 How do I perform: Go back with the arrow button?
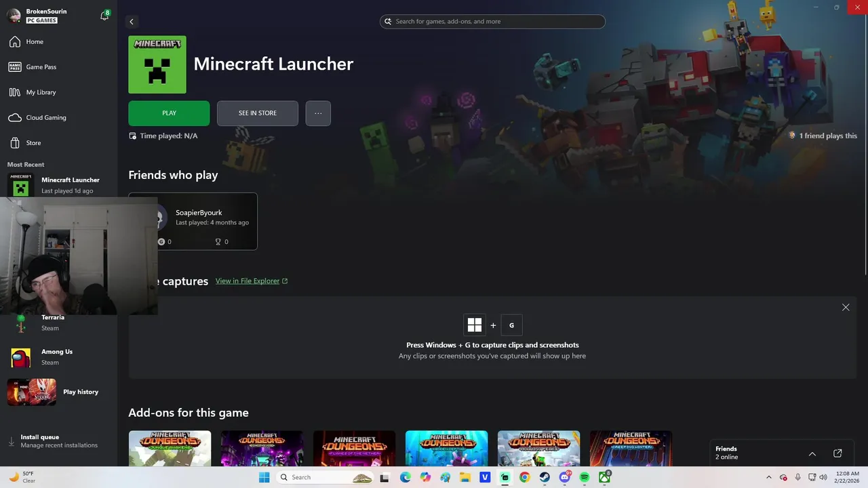pos(132,22)
